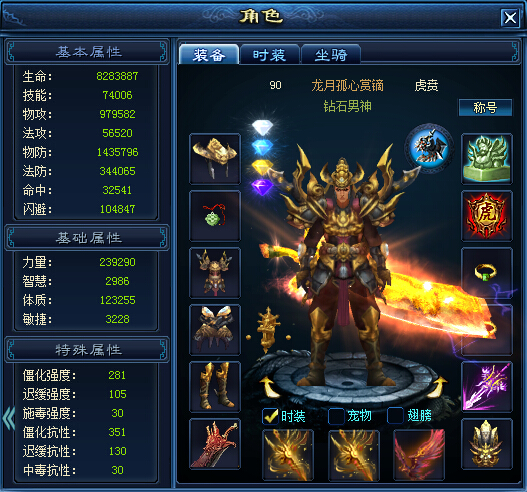Switch to the 坐骑 mount tab
The width and height of the screenshot is (527, 492).
coord(331,55)
